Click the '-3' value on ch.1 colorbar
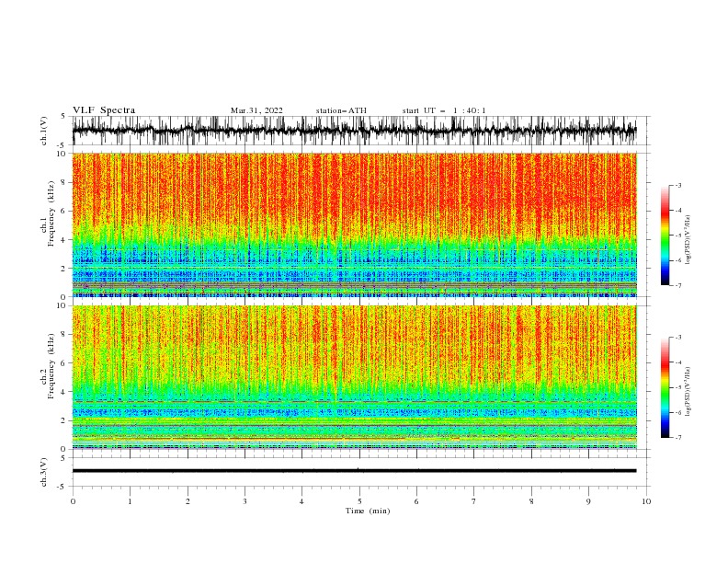This screenshot has height=563, width=728. pos(677,185)
